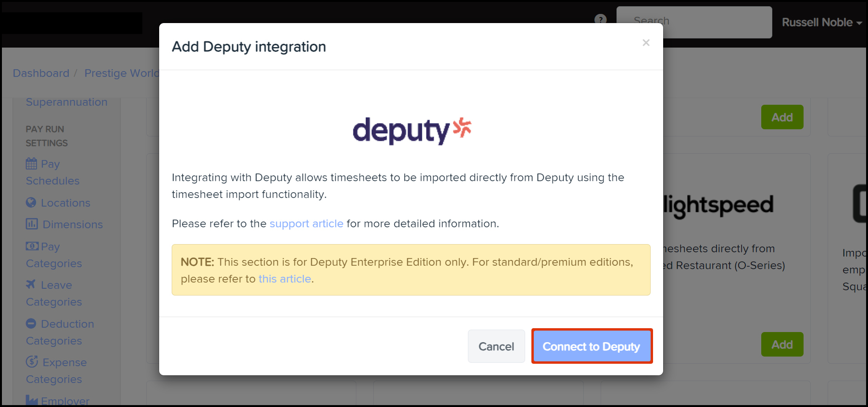Viewport: 868px width, 407px height.
Task: Click the Locations globe icon
Action: point(31,203)
